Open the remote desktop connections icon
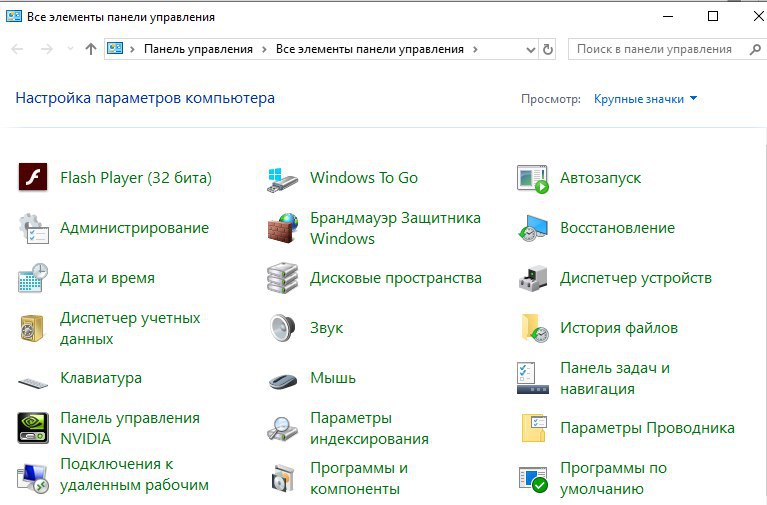 (33, 478)
